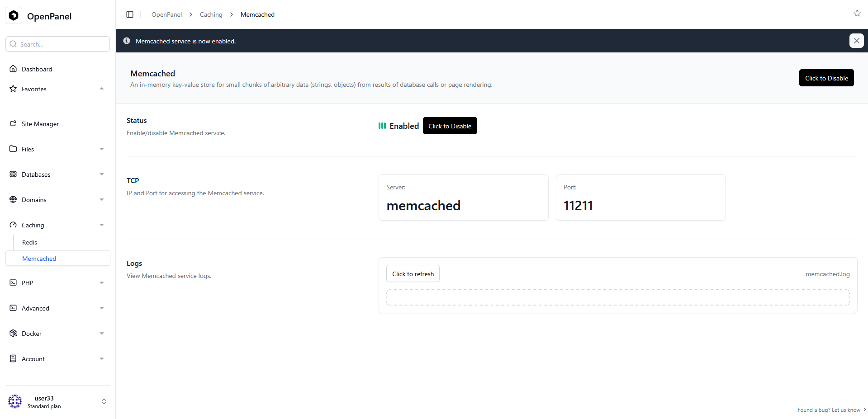Open the Dashboard from the sidebar
The image size is (868, 419).
coord(37,69)
